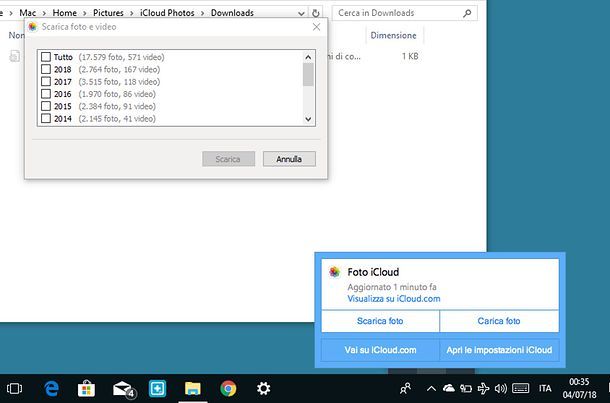
Task: Close the Scarica foto e video dialog
Action: point(317,27)
